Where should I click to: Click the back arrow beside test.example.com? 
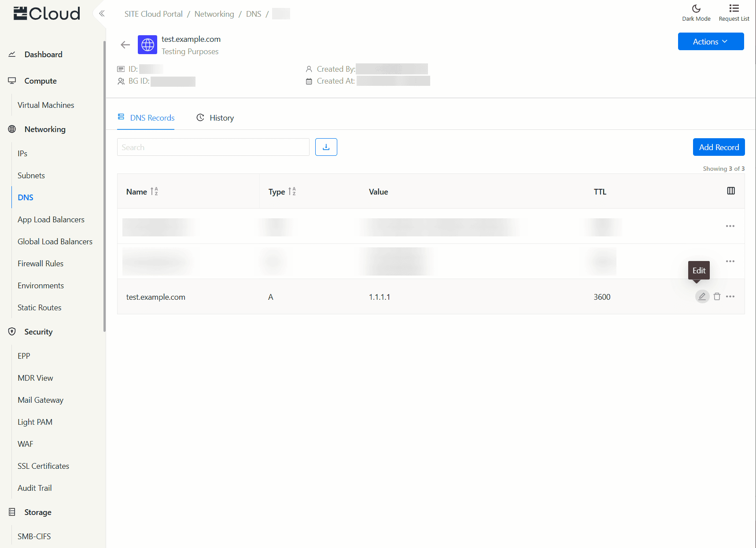click(x=125, y=45)
